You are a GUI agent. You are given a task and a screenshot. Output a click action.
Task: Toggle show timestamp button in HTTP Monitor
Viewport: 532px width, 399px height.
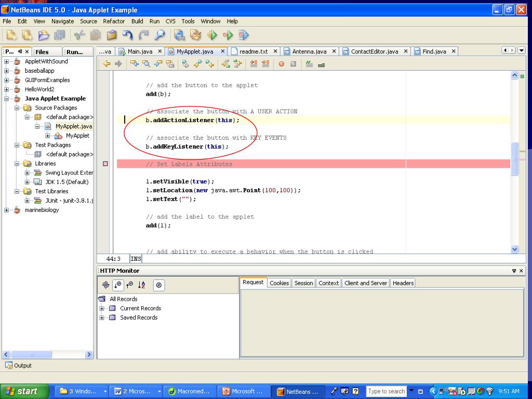(x=159, y=285)
